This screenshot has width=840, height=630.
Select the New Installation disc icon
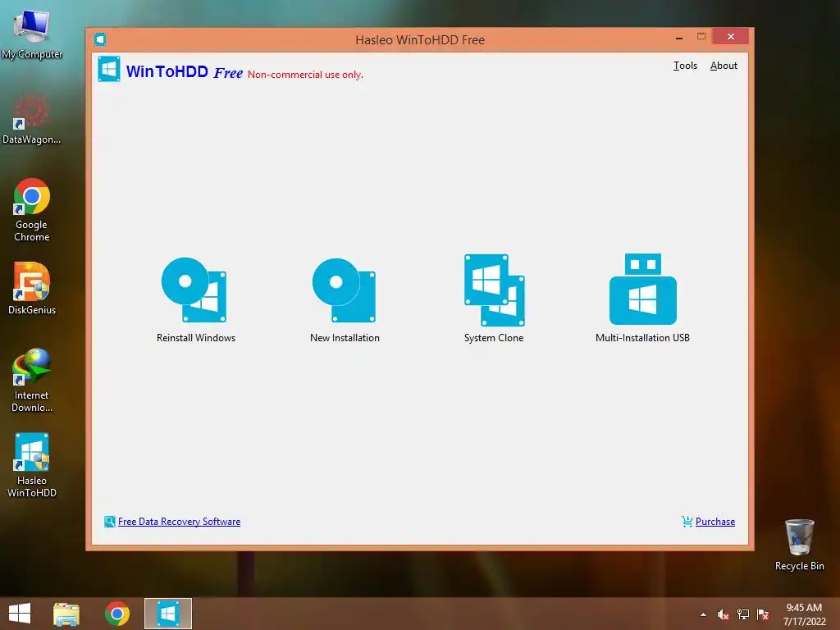344,290
